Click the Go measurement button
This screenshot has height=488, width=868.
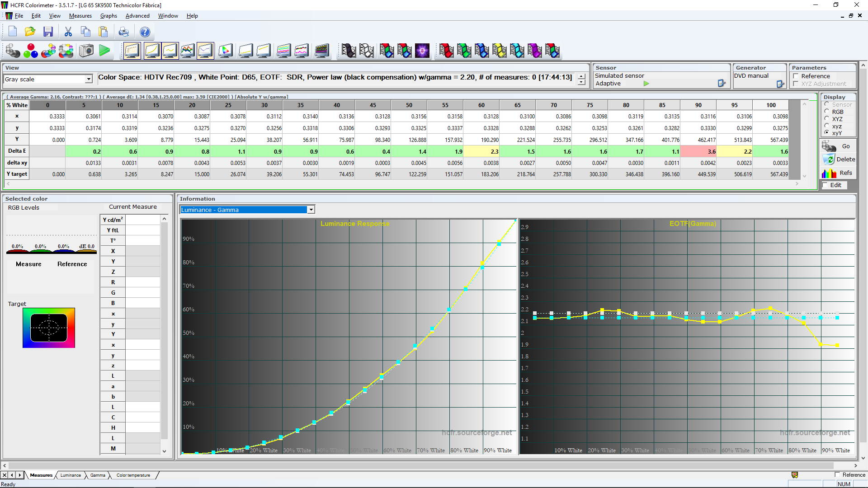(839, 146)
